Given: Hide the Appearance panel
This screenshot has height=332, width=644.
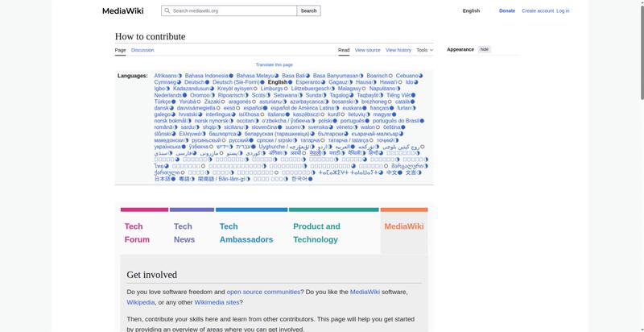Looking at the screenshot, I should click(x=484, y=49).
